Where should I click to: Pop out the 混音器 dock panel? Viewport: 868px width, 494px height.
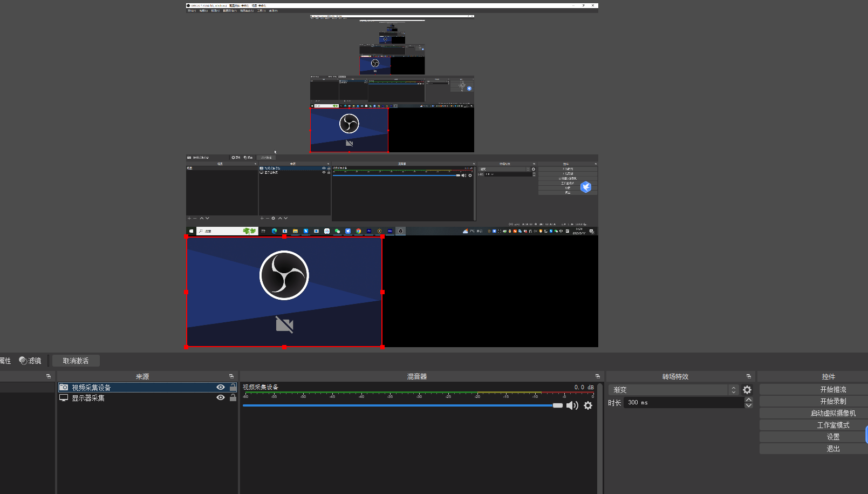coord(598,376)
